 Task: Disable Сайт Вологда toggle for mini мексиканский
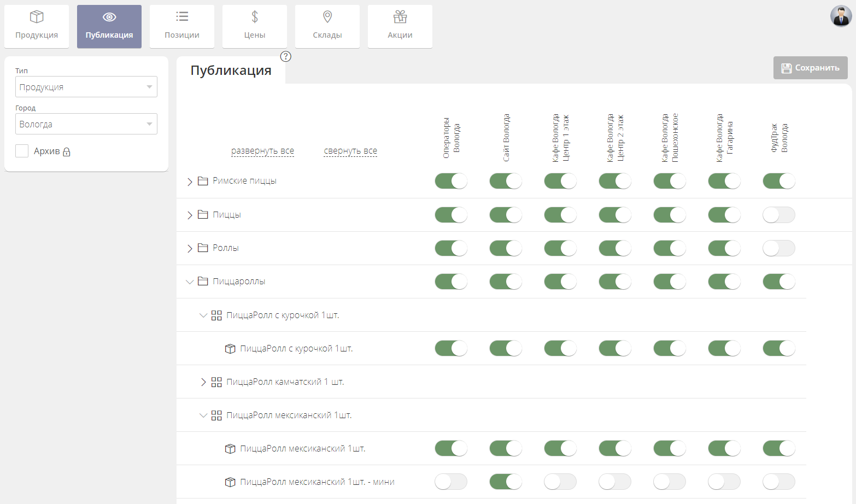[x=505, y=482]
